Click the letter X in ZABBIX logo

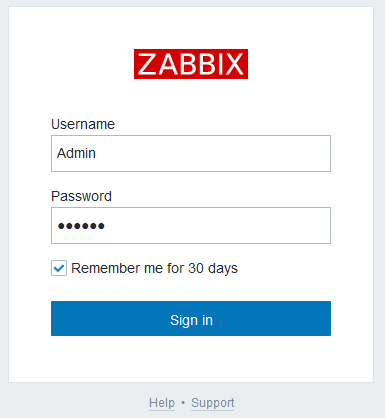pos(234,64)
